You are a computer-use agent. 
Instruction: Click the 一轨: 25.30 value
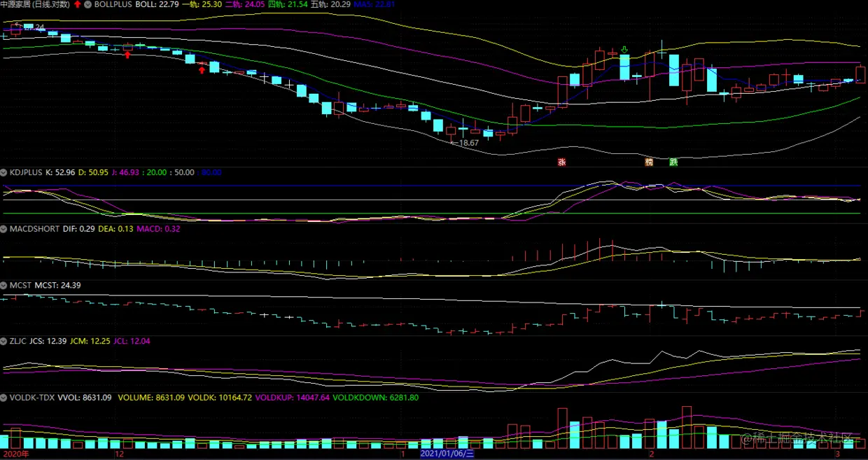pyautogui.click(x=202, y=4)
